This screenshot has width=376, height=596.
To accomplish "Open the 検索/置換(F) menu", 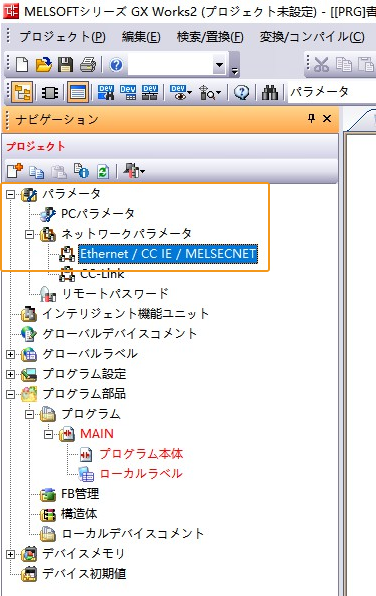I will click(x=210, y=37).
